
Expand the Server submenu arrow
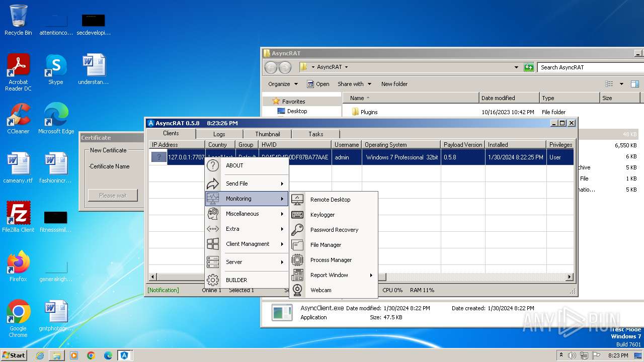(x=282, y=262)
